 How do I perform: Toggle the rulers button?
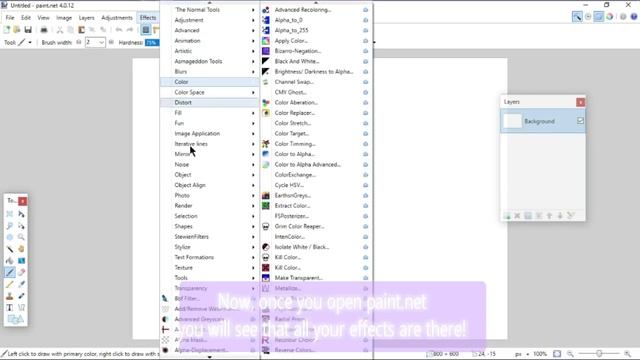(156, 30)
